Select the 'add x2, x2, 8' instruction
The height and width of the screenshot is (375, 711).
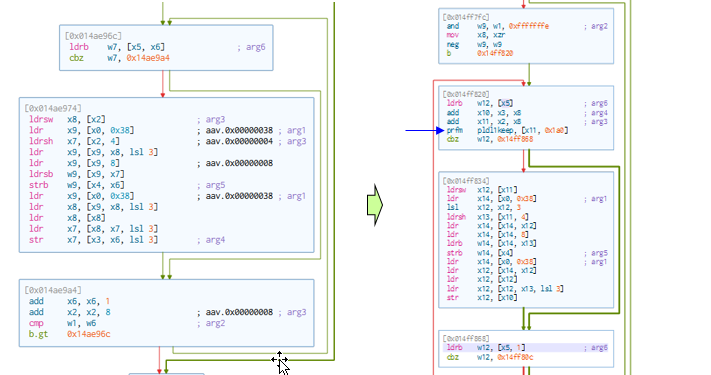click(69, 312)
